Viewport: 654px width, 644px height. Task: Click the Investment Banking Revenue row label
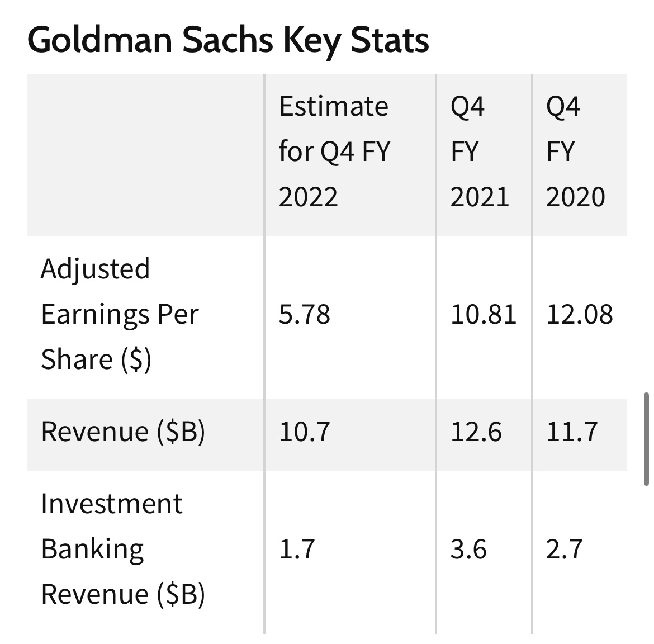pyautogui.click(x=123, y=549)
